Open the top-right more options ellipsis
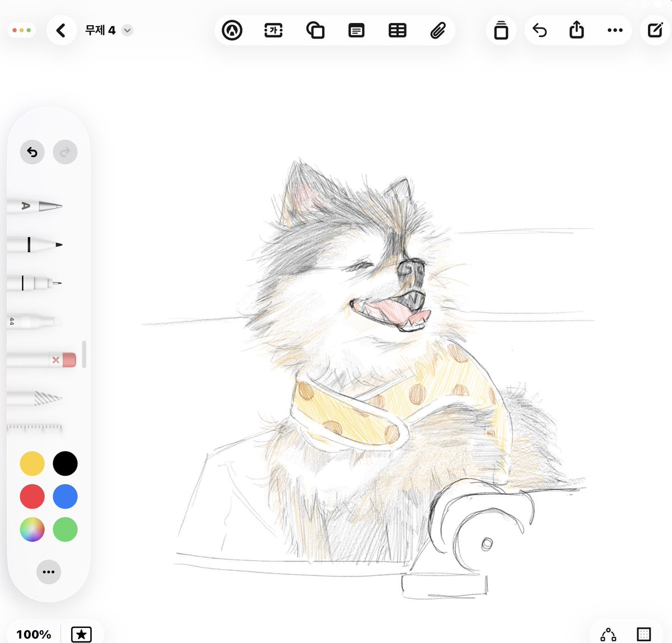Screen dimensions: 672x643 tap(615, 30)
